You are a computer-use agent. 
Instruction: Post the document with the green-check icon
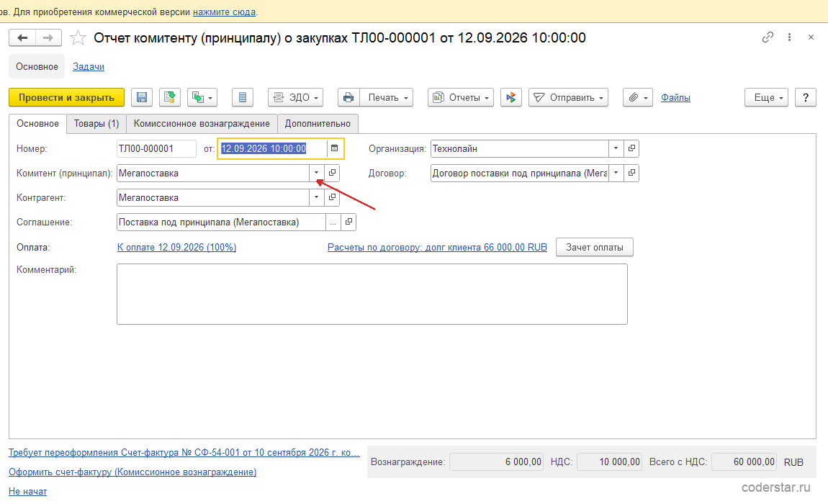169,97
